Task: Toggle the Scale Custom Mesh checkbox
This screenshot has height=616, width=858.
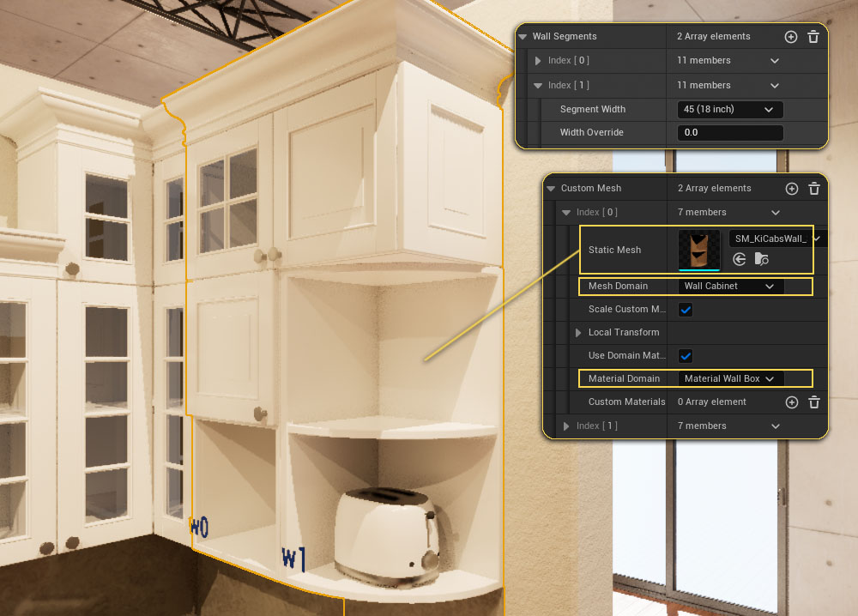Action: point(686,310)
